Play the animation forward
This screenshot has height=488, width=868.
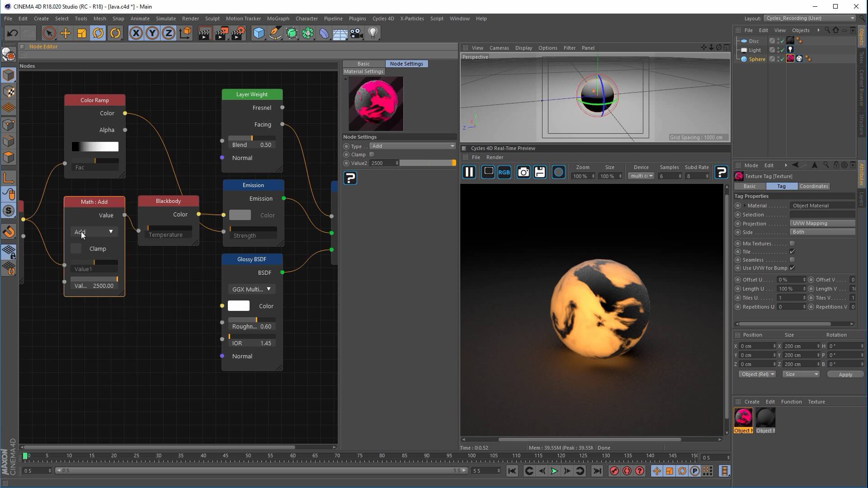554,471
